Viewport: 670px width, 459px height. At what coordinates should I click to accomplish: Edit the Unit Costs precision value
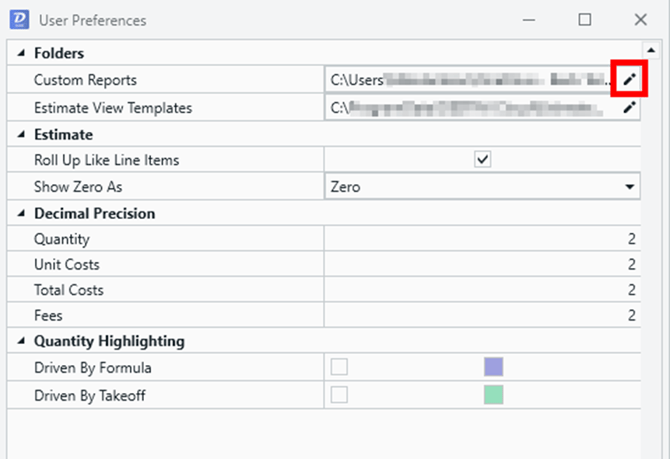(482, 265)
